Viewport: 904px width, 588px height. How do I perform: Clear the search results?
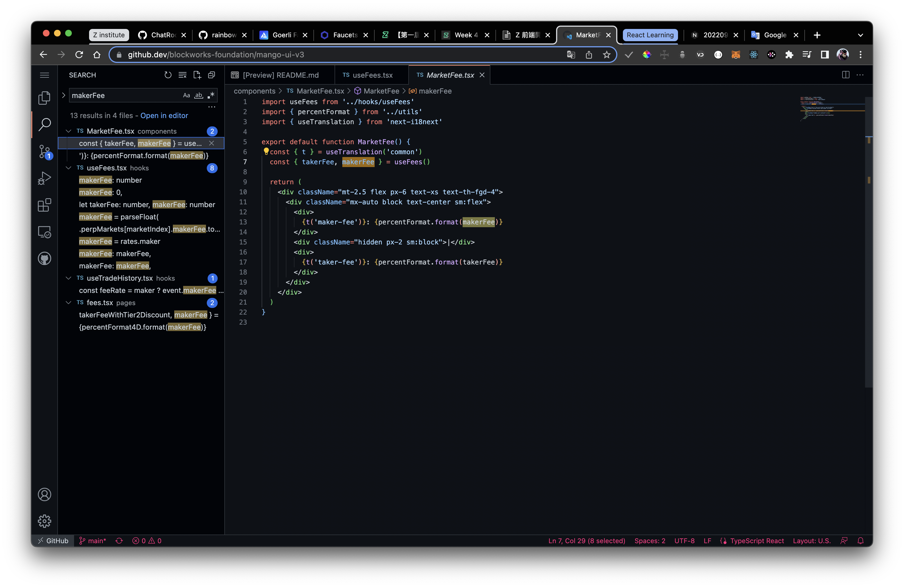pyautogui.click(x=182, y=75)
